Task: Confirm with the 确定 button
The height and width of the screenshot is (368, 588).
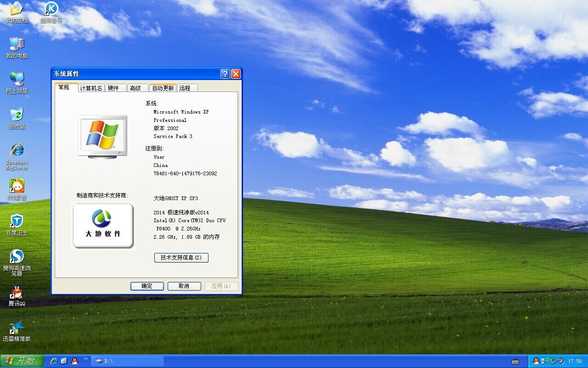Action: tap(147, 286)
